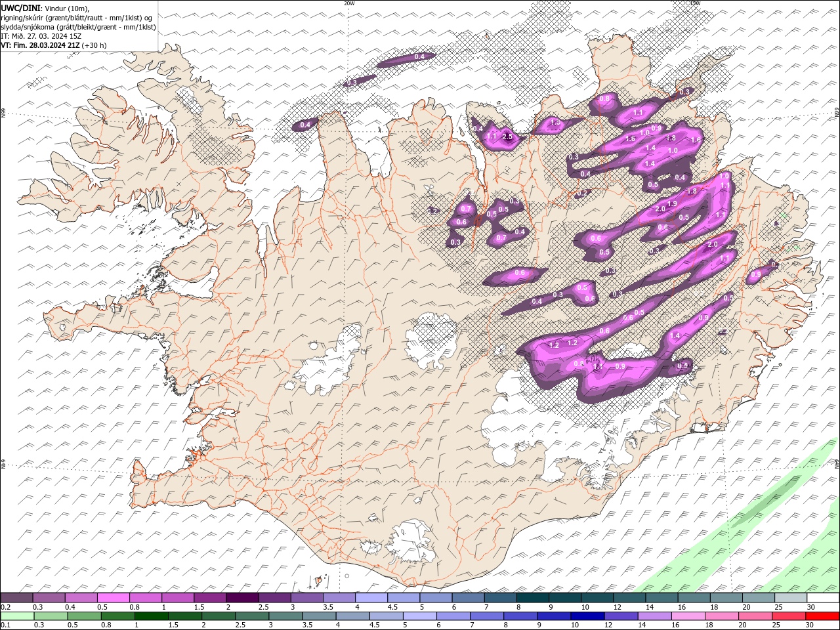Click the 'rigning/skúrir (grænt/blátt/rautt' header line
Screen dimensions: 840x630
[77, 18]
